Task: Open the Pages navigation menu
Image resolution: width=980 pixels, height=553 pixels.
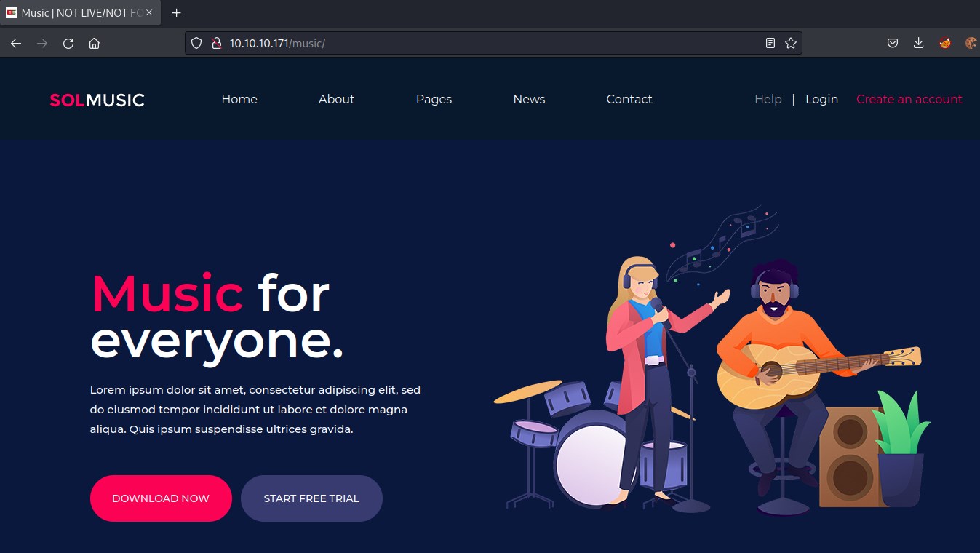Action: point(434,100)
